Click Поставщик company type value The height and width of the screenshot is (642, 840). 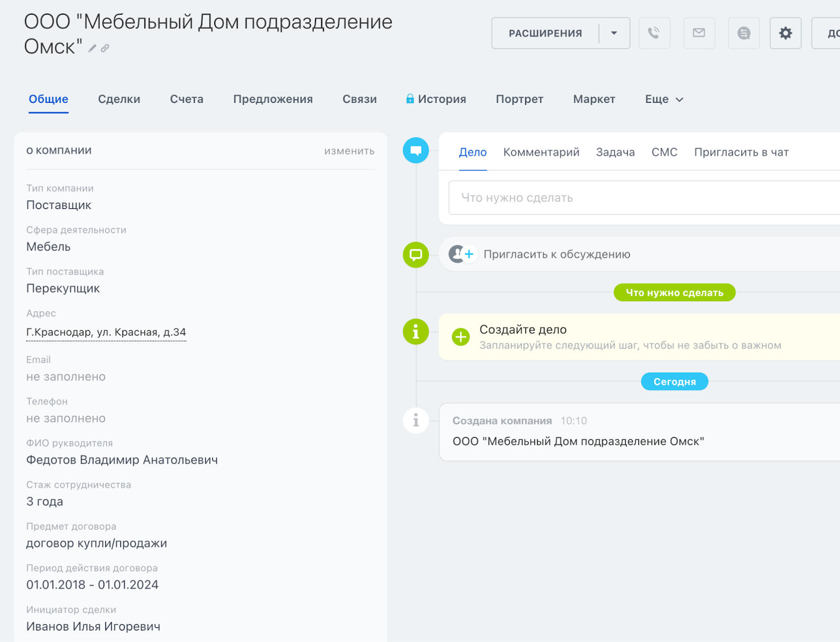tap(59, 205)
